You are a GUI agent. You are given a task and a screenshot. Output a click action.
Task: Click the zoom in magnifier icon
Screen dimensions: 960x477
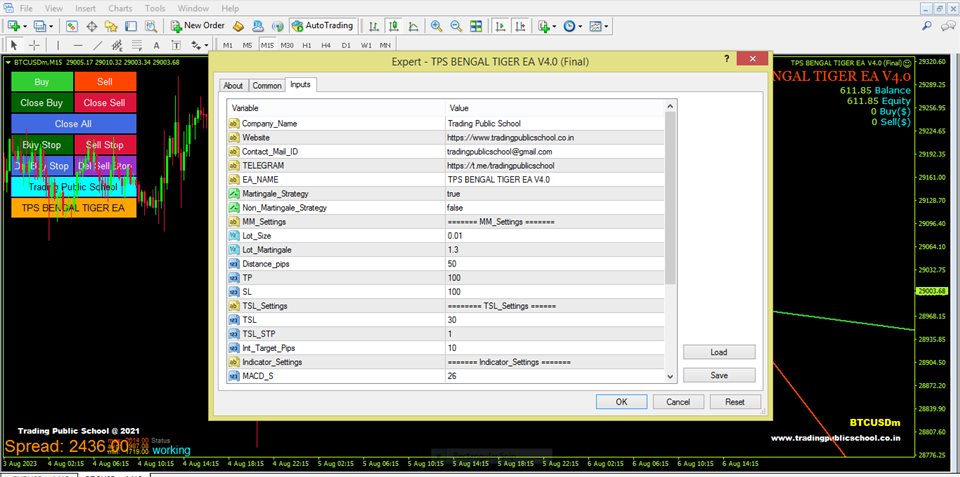click(436, 25)
